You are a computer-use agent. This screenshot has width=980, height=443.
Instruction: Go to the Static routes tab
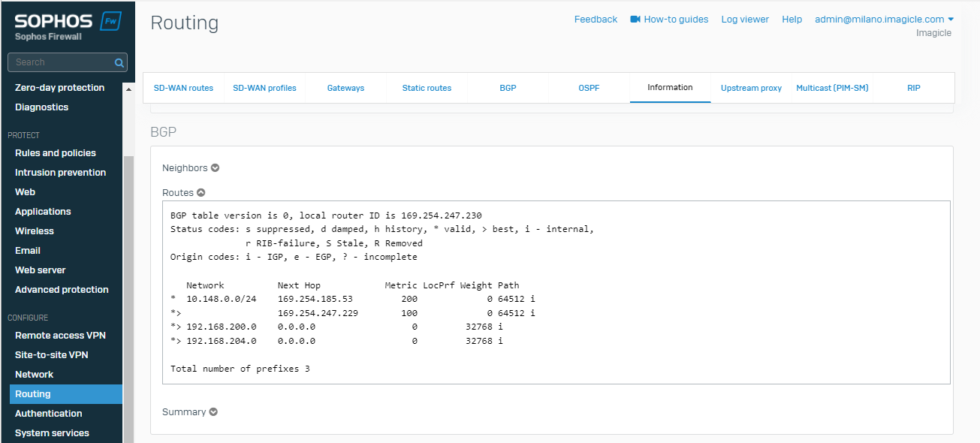[427, 88]
